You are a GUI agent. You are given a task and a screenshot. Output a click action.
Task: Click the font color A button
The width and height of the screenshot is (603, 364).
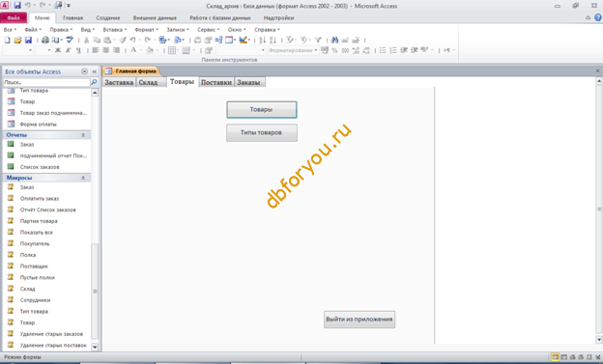[x=133, y=50]
